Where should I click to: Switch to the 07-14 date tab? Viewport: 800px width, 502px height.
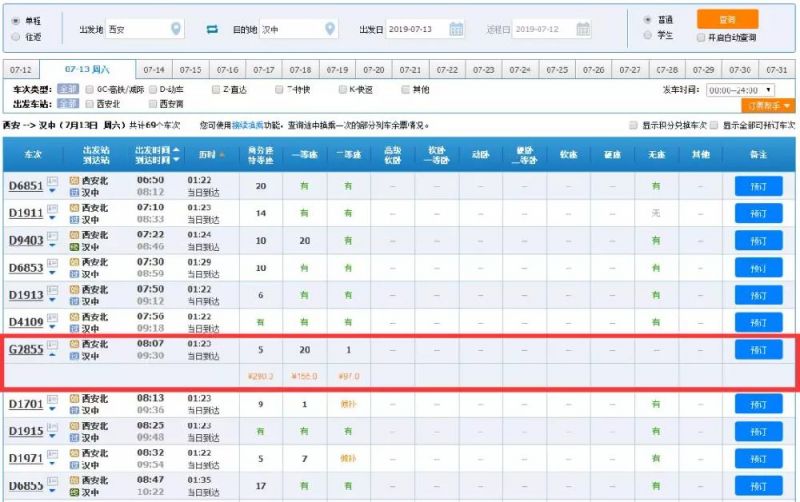tap(154, 70)
